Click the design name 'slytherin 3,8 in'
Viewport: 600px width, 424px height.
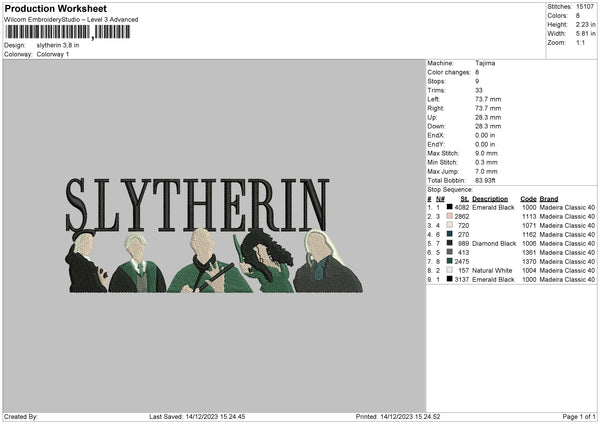58,45
